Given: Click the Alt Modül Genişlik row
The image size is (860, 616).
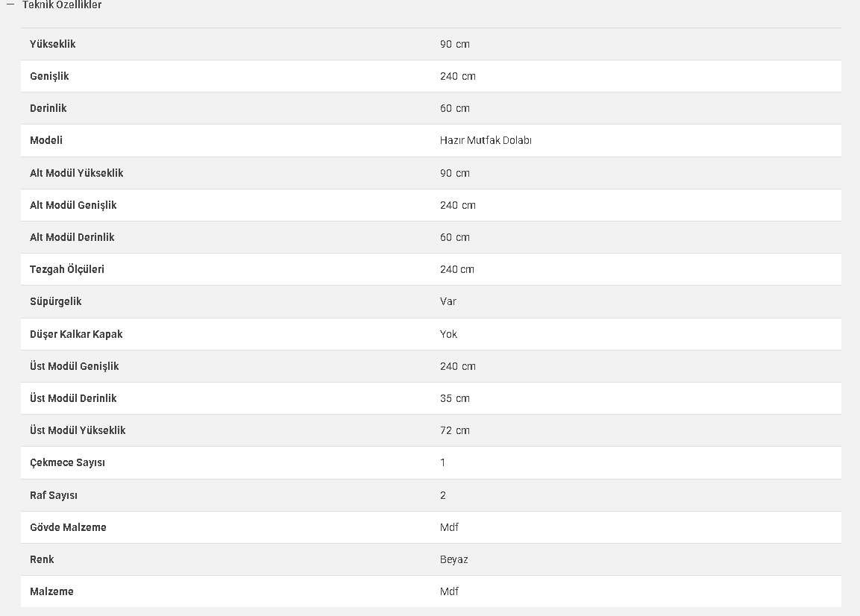Looking at the screenshot, I should pyautogui.click(x=430, y=205).
